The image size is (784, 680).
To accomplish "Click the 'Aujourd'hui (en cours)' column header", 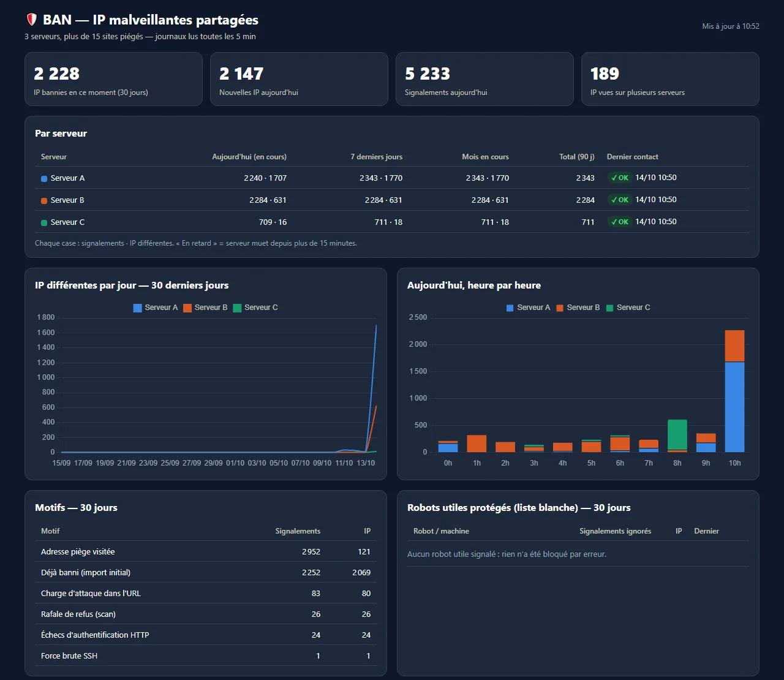I will pyautogui.click(x=249, y=157).
